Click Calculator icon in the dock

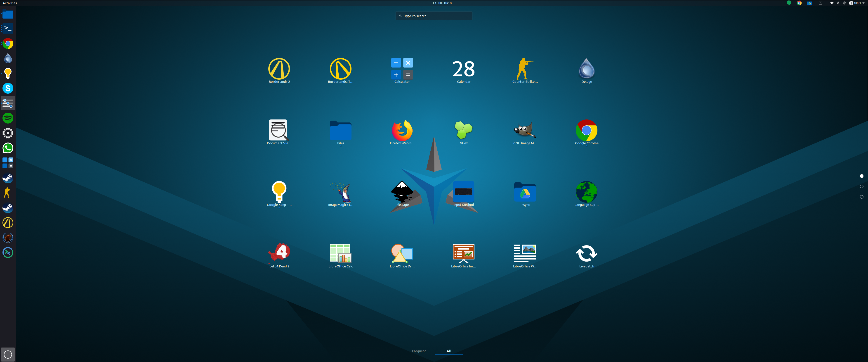8,163
